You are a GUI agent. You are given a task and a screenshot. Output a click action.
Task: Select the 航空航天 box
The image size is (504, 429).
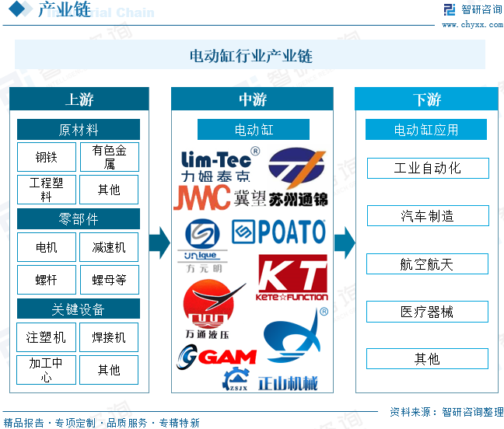pos(427,264)
